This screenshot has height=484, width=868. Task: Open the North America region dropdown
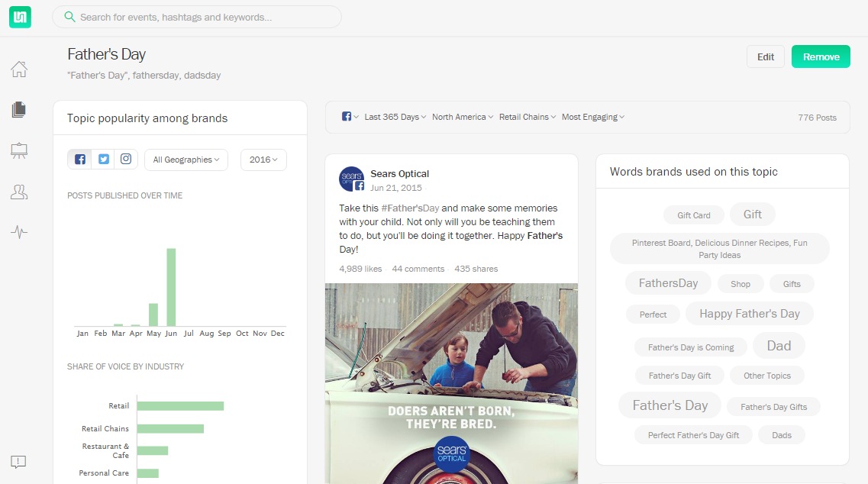point(463,117)
